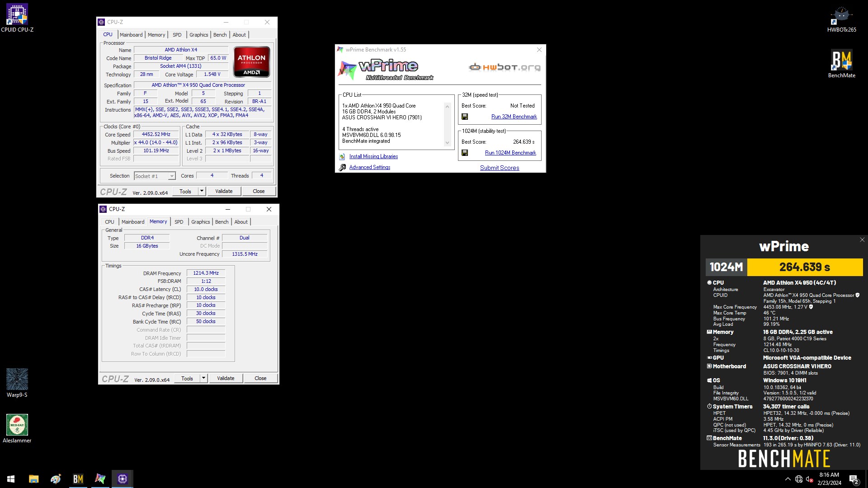Click Validate in Memory CPU-Z window
Image resolution: width=868 pixels, height=488 pixels.
226,378
